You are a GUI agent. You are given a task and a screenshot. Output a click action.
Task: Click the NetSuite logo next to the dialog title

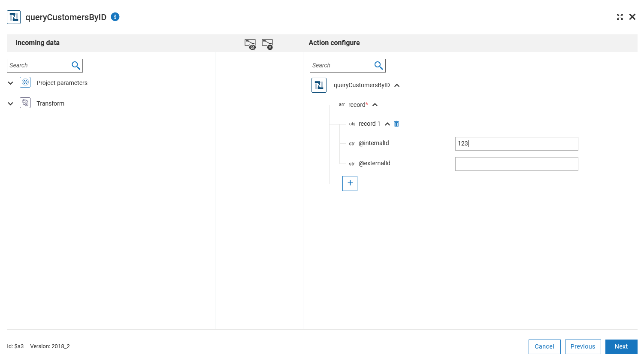pos(13,17)
